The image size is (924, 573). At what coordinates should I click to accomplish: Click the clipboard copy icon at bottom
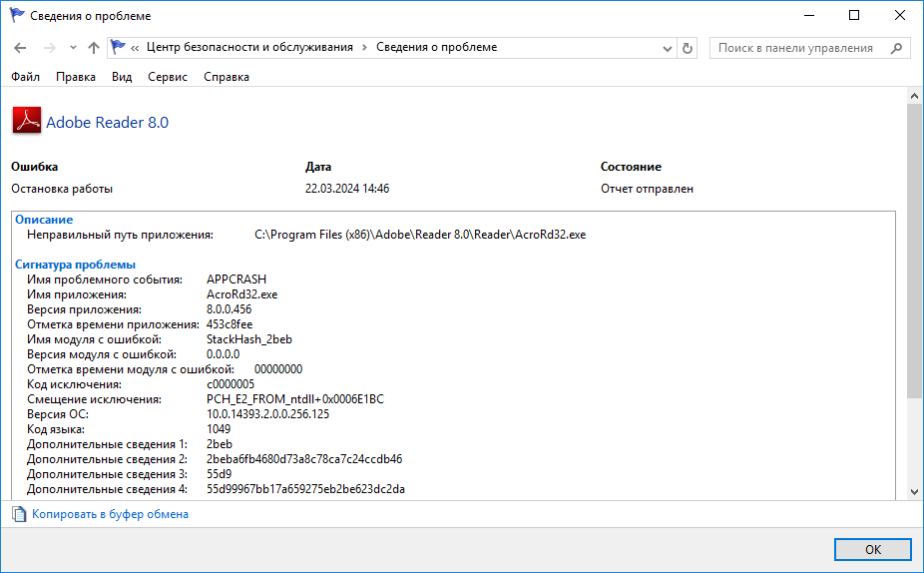coord(19,514)
